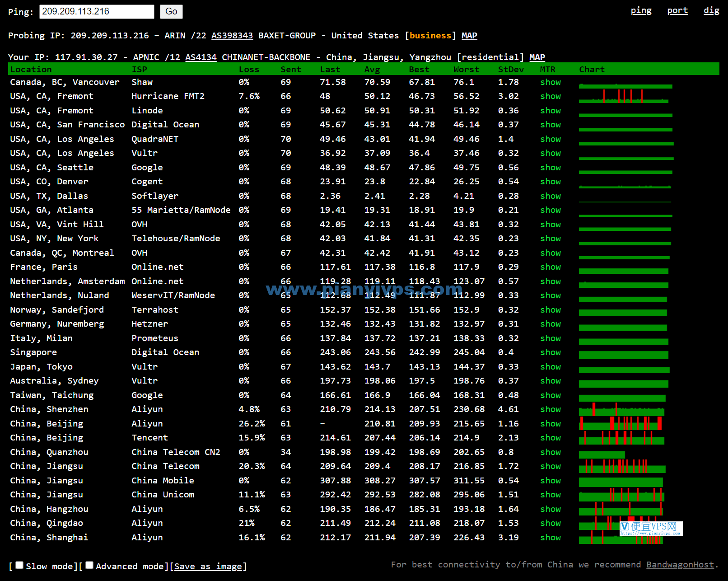Click the Loss column header

249,70
